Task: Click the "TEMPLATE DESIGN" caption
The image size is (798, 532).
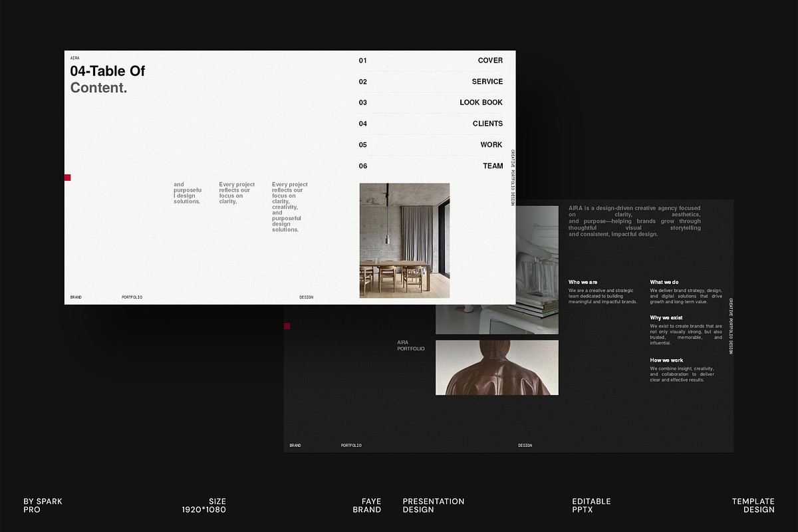Action: tap(753, 505)
